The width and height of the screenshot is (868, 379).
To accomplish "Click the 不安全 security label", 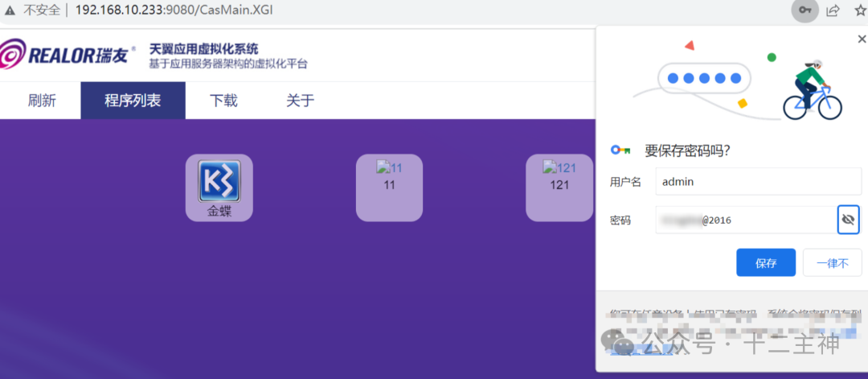I will tap(42, 10).
